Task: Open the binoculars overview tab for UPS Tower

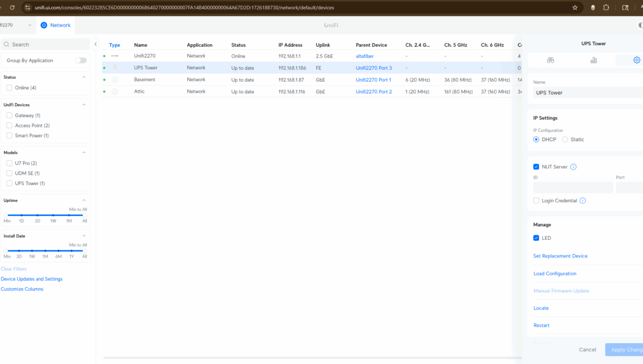Action: (x=550, y=60)
